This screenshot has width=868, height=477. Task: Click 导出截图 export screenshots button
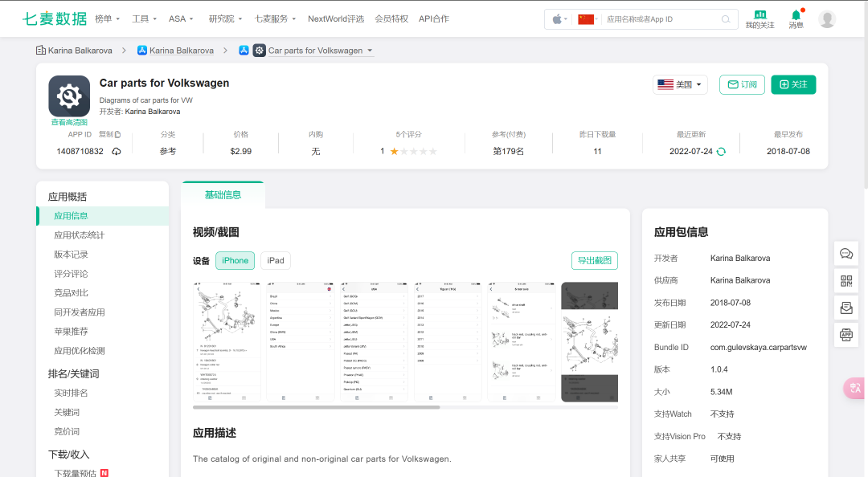[x=595, y=261]
